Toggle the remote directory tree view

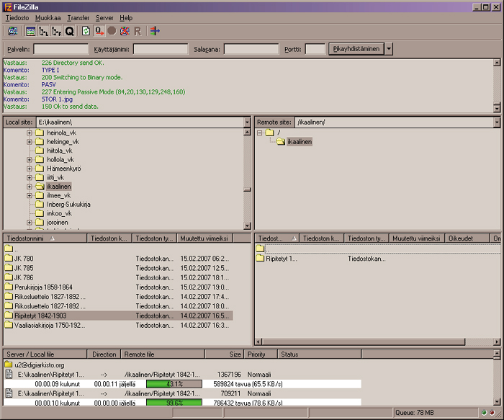(57, 31)
